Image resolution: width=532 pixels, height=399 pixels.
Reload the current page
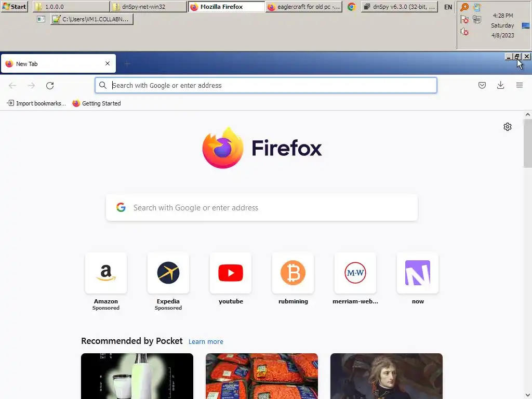[50, 86]
